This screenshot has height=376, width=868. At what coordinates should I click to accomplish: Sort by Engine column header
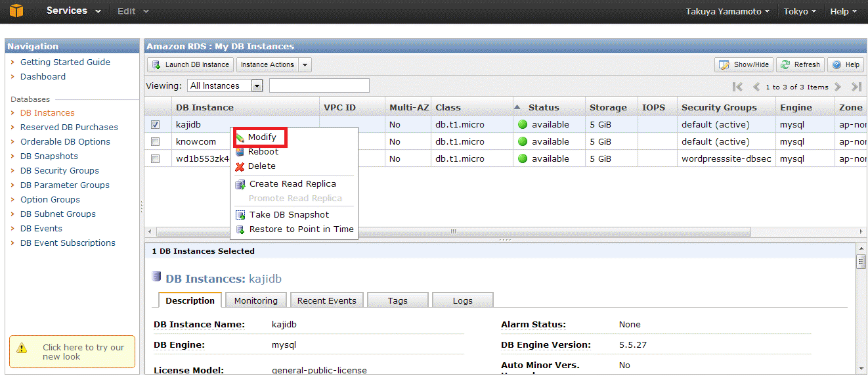coord(805,107)
